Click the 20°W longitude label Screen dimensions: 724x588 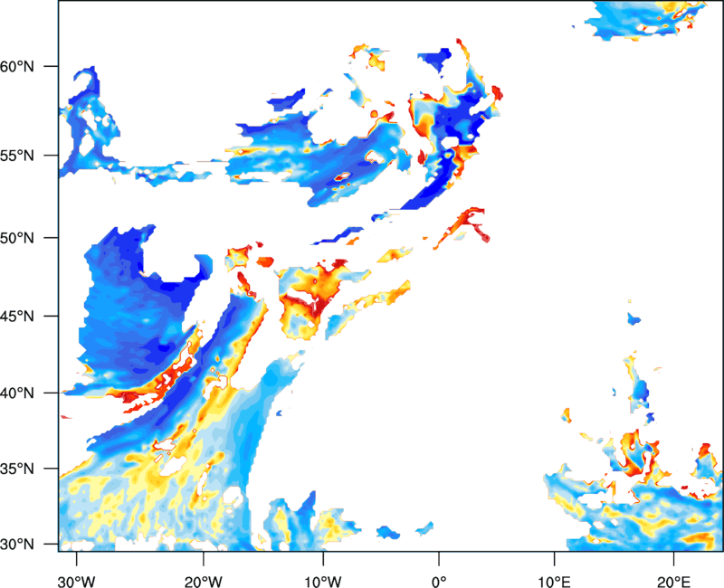[x=203, y=582]
